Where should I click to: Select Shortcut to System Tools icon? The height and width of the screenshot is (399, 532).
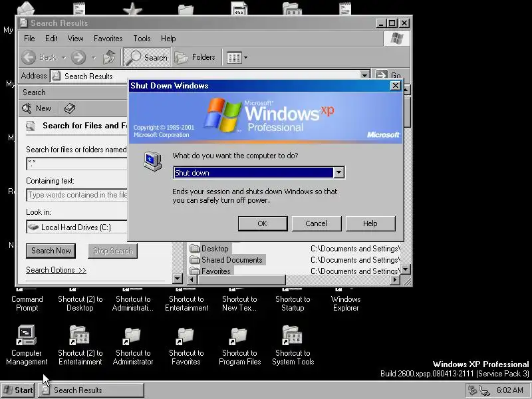[x=292, y=335]
